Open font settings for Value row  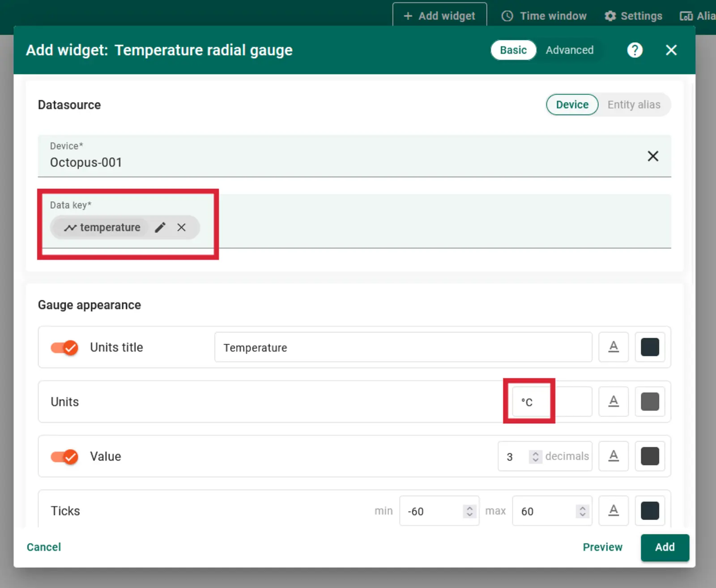click(x=614, y=456)
